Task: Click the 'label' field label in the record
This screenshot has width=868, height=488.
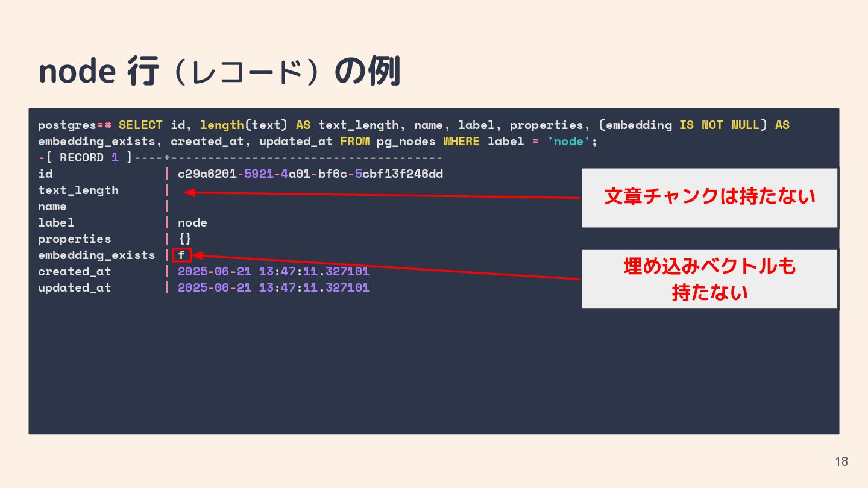Action: pyautogui.click(x=56, y=222)
